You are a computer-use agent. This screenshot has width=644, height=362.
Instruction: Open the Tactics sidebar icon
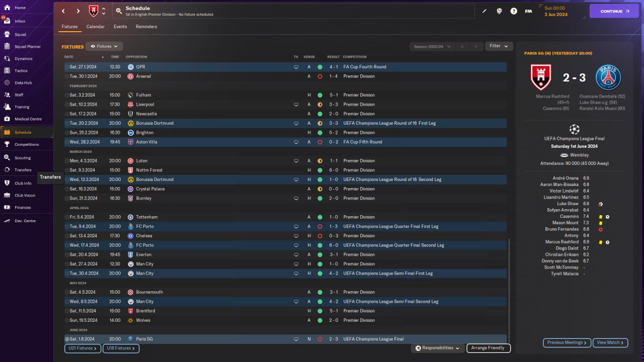click(x=7, y=70)
